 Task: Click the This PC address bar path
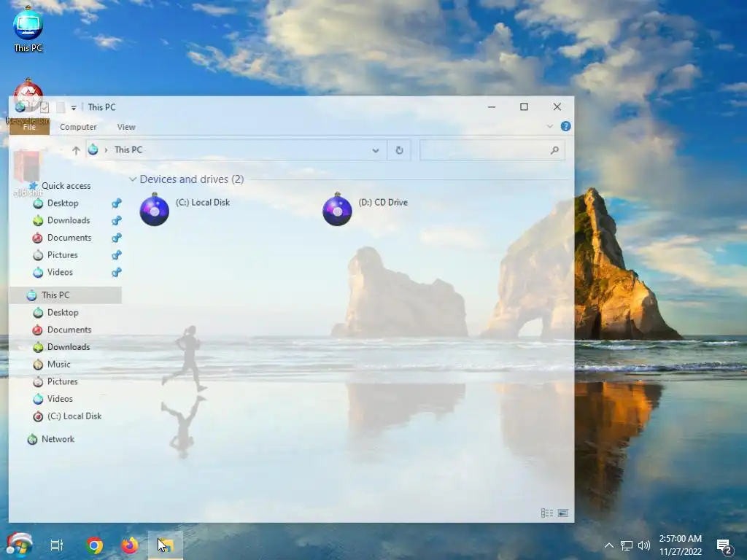click(128, 150)
